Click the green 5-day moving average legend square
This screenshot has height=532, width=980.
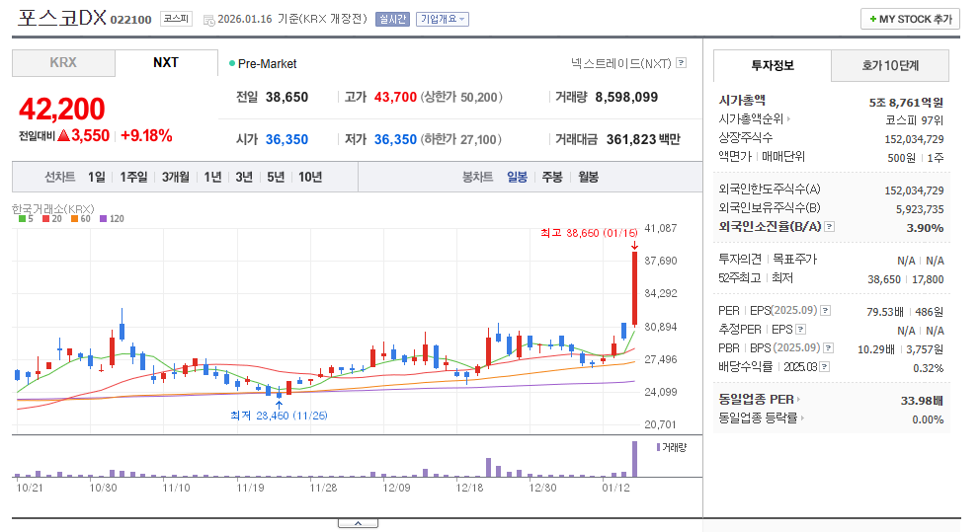[x=22, y=219]
